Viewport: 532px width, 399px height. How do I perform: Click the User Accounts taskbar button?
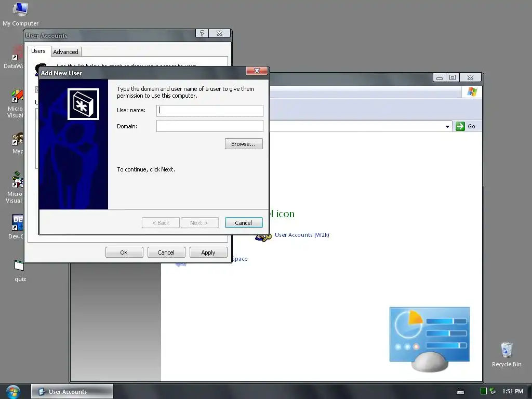pos(72,392)
